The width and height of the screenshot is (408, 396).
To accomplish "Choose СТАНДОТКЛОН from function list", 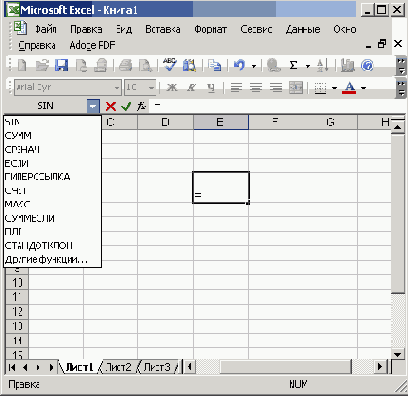I will click(x=52, y=246).
